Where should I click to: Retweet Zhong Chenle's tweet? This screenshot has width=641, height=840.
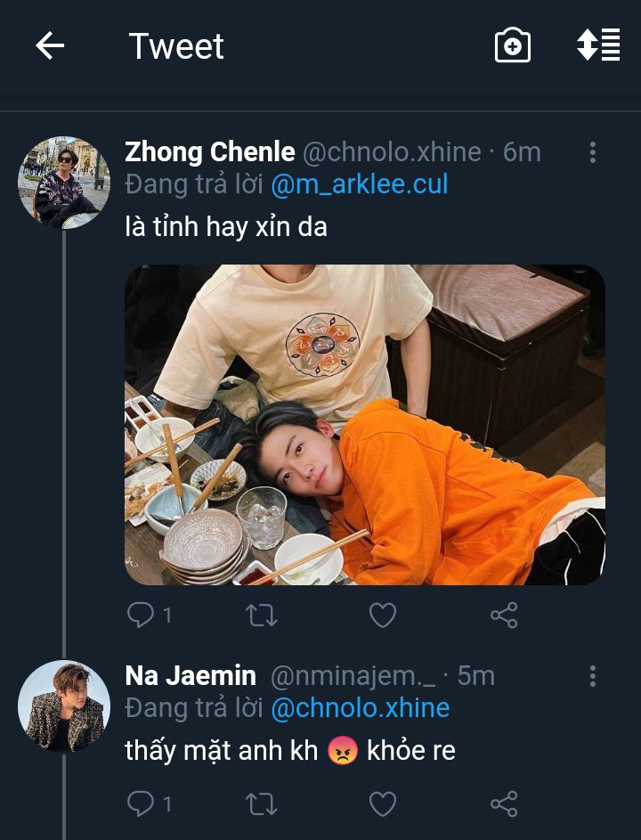pos(262,615)
